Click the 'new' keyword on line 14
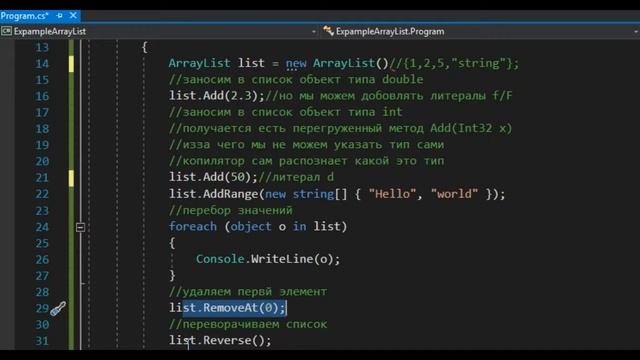640x360 pixels. pos(296,63)
